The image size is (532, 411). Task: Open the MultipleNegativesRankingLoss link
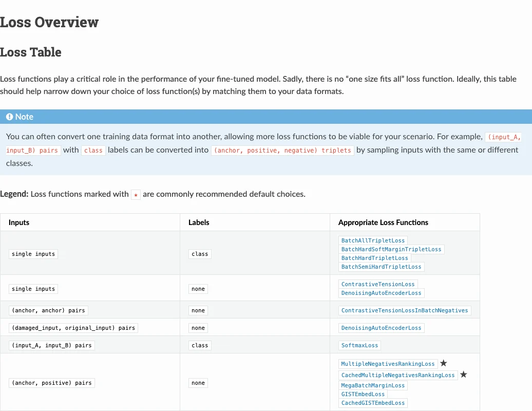(x=388, y=364)
